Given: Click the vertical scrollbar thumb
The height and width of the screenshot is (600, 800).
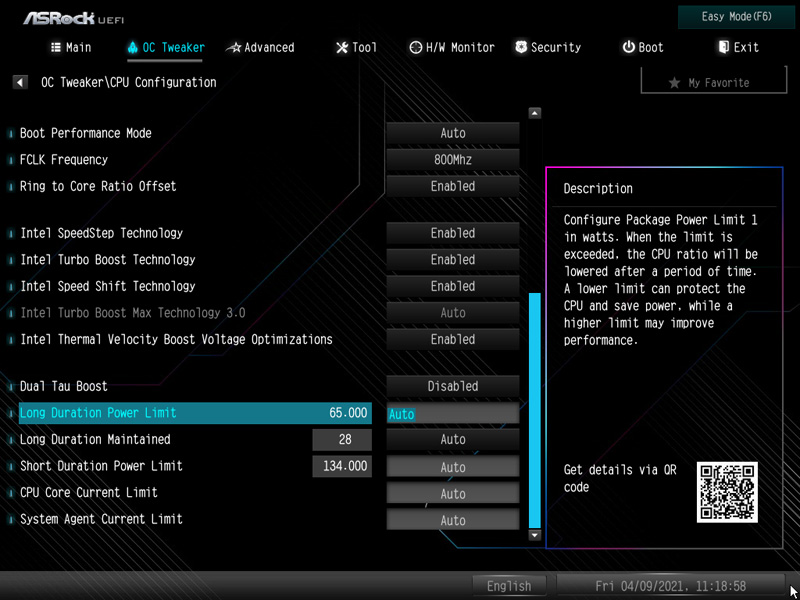Looking at the screenshot, I should (x=534, y=410).
